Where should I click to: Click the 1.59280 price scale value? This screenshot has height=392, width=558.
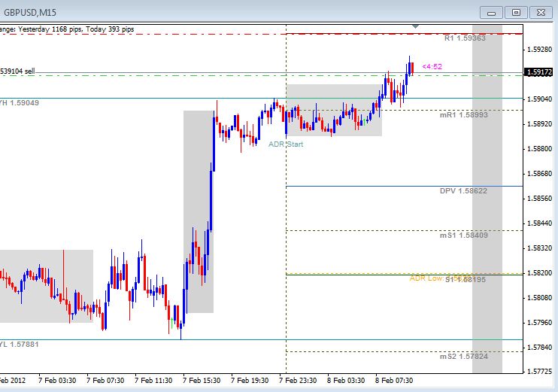[539, 49]
